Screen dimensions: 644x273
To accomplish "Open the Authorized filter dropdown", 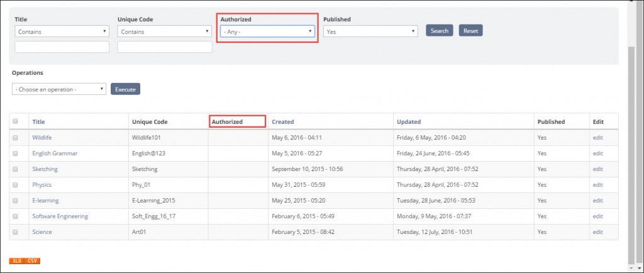I will tap(267, 31).
